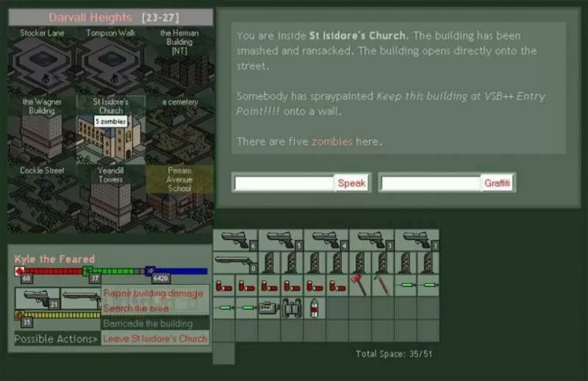Select the first shotgun shell in the inventory
The width and height of the screenshot is (588, 381).
224,285
